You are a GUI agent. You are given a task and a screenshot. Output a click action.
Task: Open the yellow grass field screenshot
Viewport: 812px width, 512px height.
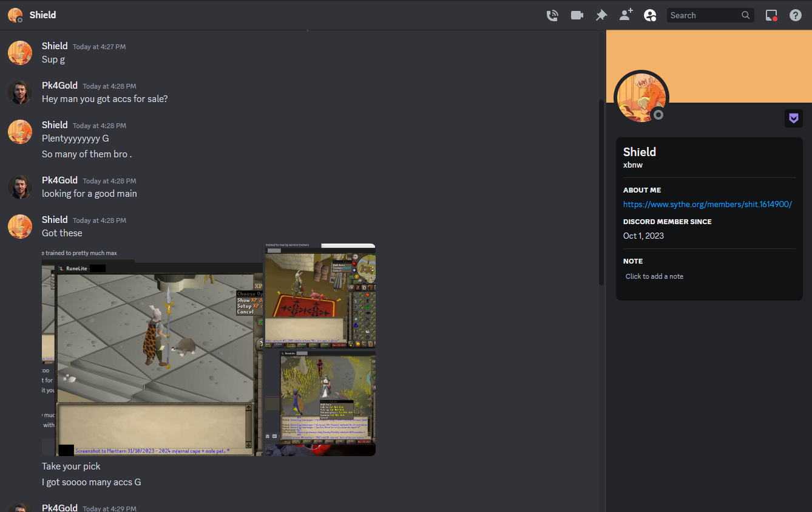click(x=320, y=403)
